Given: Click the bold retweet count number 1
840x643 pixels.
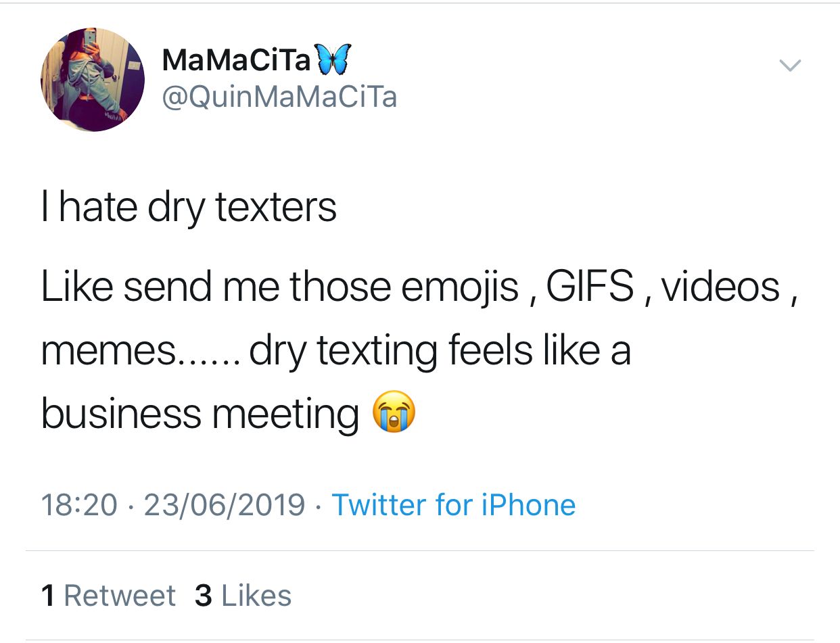Looking at the screenshot, I should [47, 596].
